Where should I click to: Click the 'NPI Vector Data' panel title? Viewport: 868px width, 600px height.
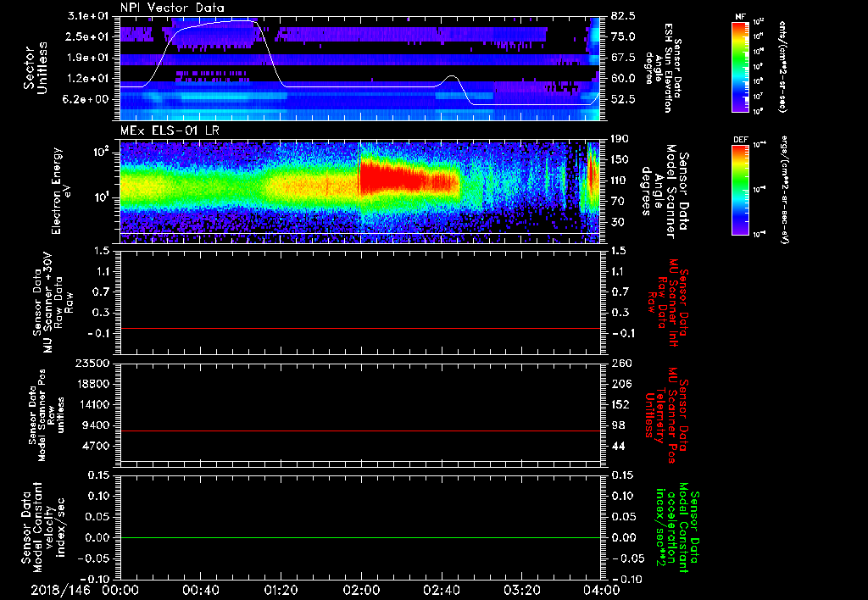[x=172, y=8]
